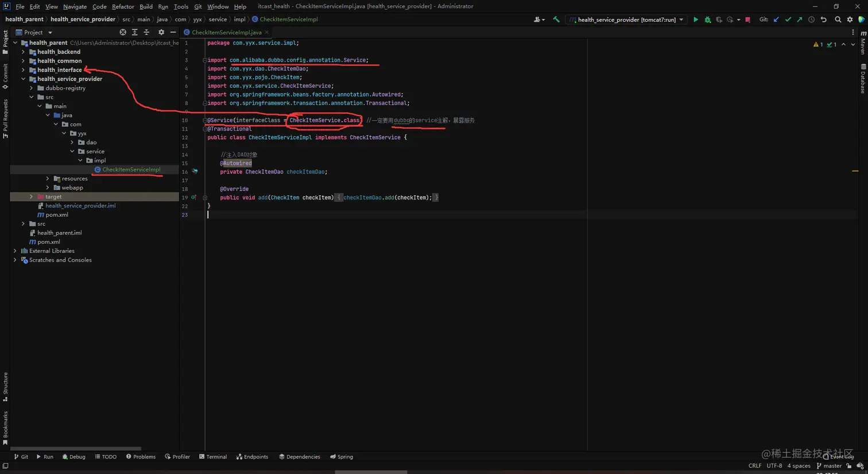Open the Terminal tool window
868x474 pixels.
pos(212,457)
